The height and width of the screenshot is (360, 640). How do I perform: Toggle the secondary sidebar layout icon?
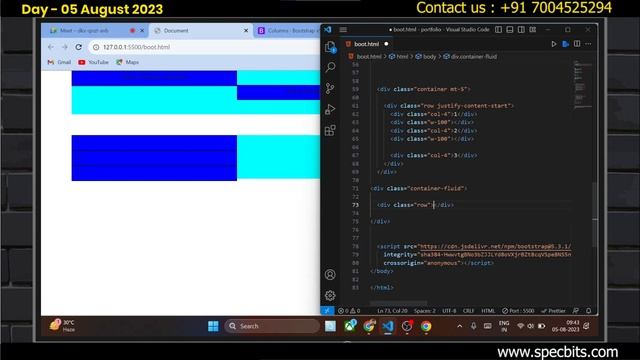(521, 29)
